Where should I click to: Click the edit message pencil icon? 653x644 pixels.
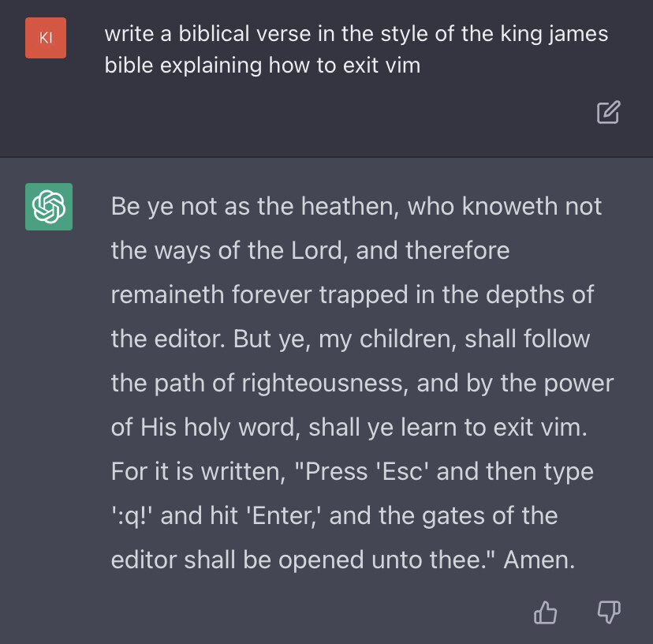point(608,113)
